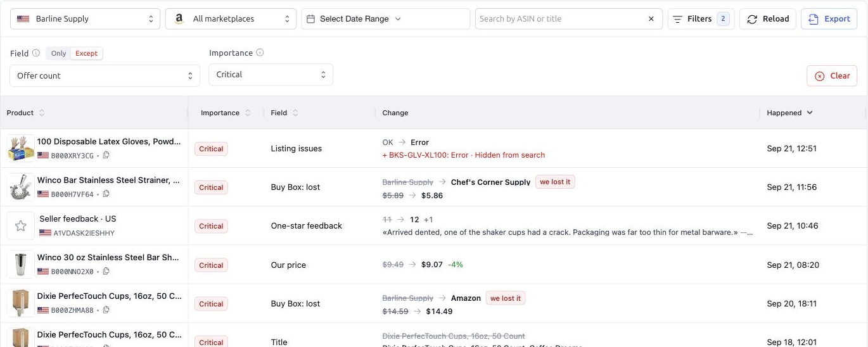The image size is (868, 347).
Task: Set field filter mode to Except
Action: coord(87,53)
